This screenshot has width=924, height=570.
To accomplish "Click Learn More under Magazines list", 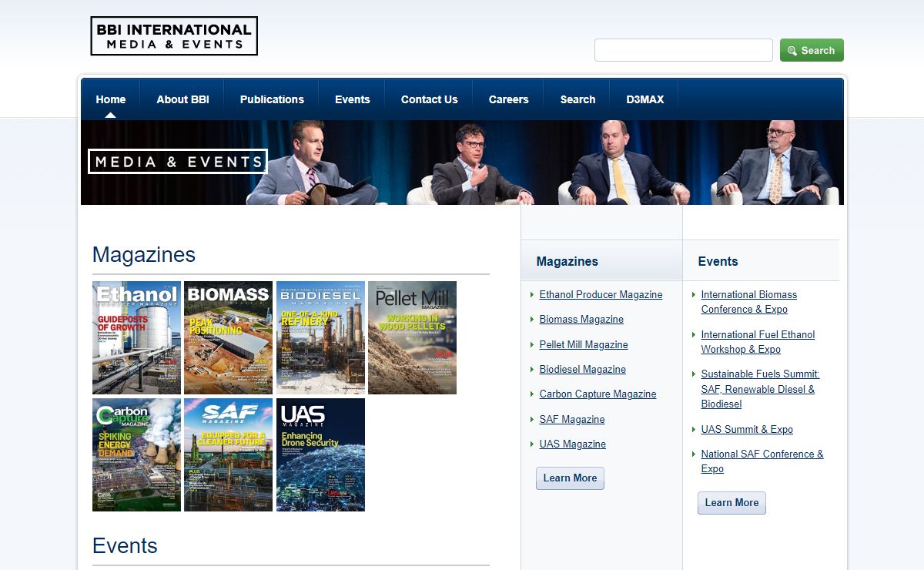I will click(570, 478).
